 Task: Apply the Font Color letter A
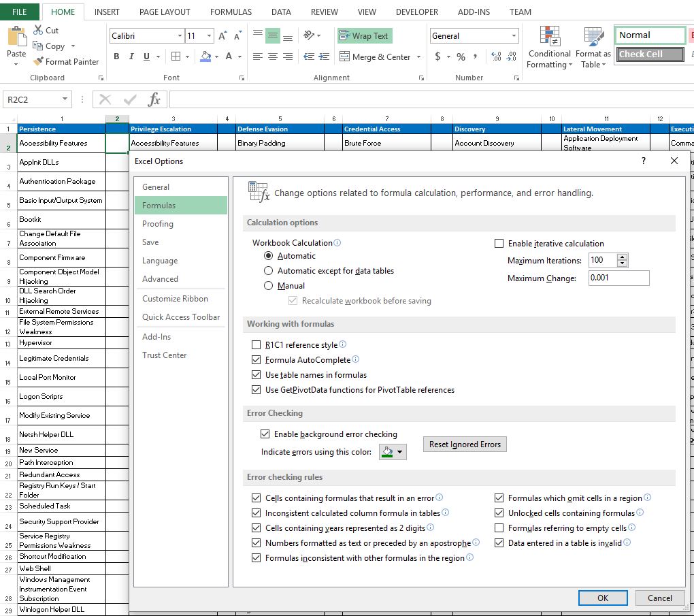coord(229,56)
